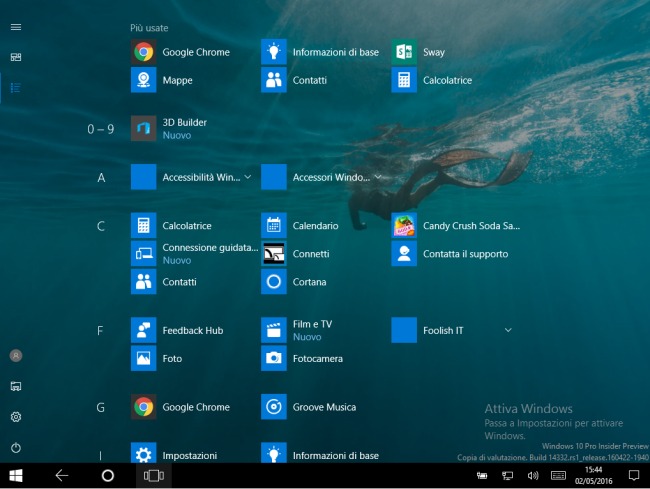The height and width of the screenshot is (489, 650).
Task: Click the Più usate heading
Action: [x=149, y=28]
